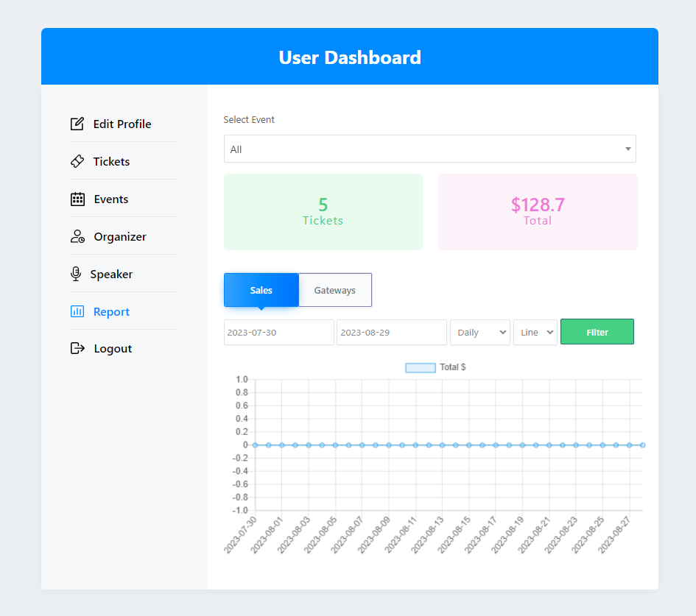696x616 pixels.
Task: Click the Tickets icon in sidebar
Action: [x=77, y=161]
